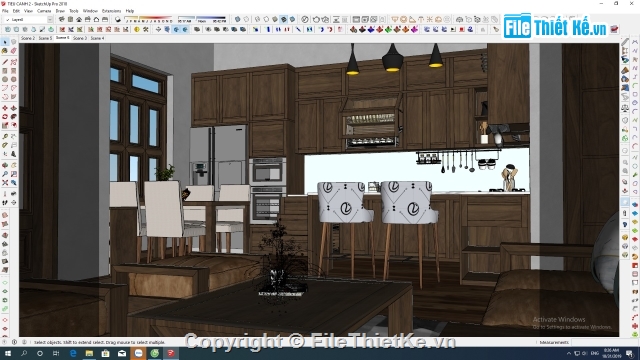Enable Hidden Line face style
640x360 pixels.
pos(266,19)
